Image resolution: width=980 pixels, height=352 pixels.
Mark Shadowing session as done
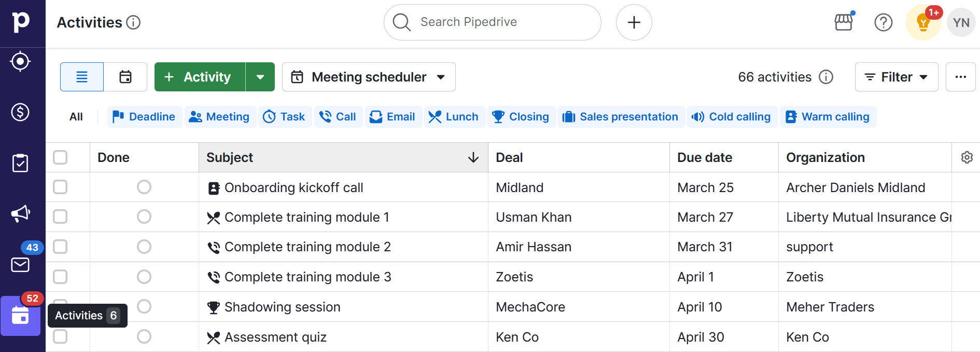click(x=144, y=306)
